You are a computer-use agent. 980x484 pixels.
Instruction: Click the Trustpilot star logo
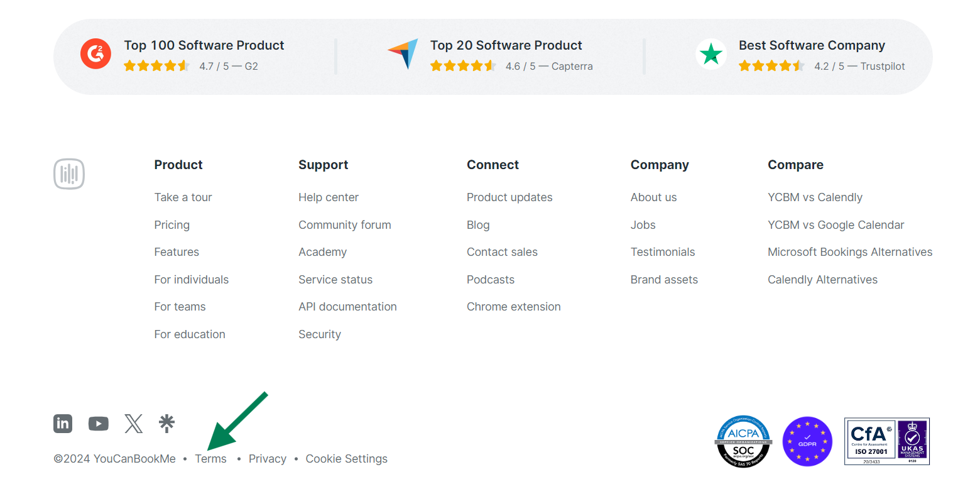(711, 54)
